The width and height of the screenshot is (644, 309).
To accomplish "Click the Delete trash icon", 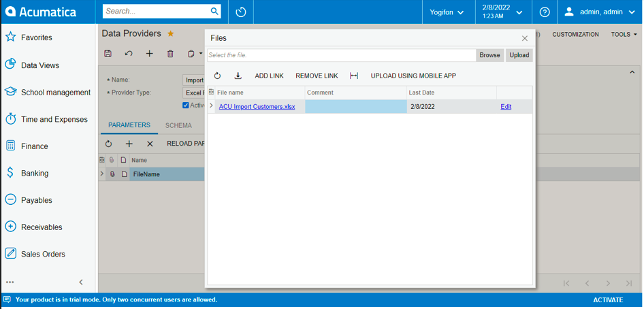I will (170, 53).
